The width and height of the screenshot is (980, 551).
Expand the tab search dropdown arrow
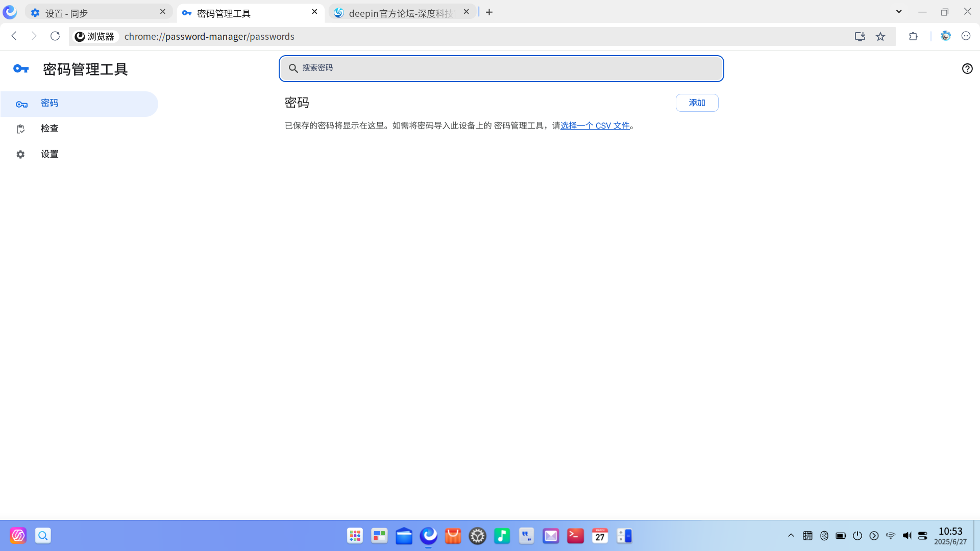(x=899, y=11)
